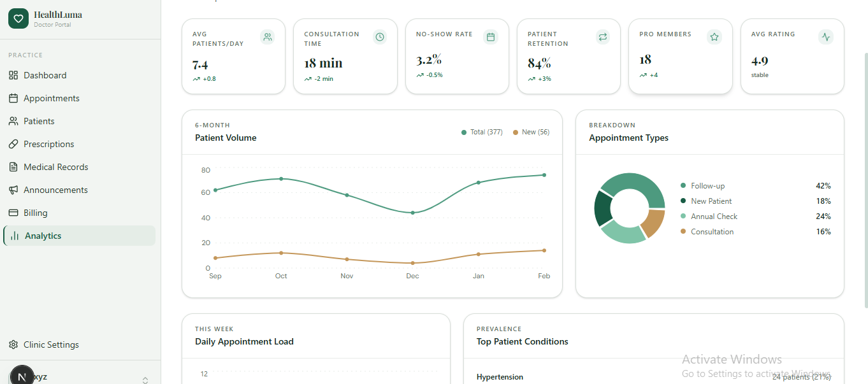This screenshot has width=868, height=384.
Task: Toggle the Follow-up legend entry
Action: 707,186
